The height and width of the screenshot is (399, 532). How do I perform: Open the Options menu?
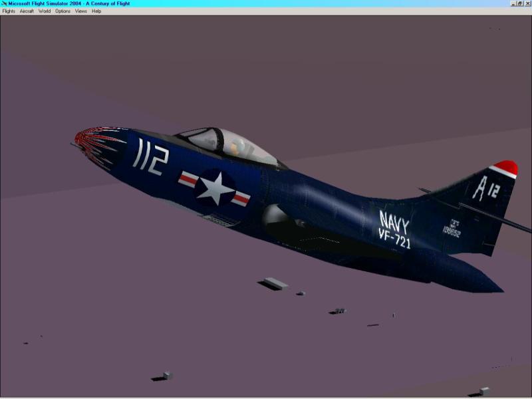tap(63, 11)
